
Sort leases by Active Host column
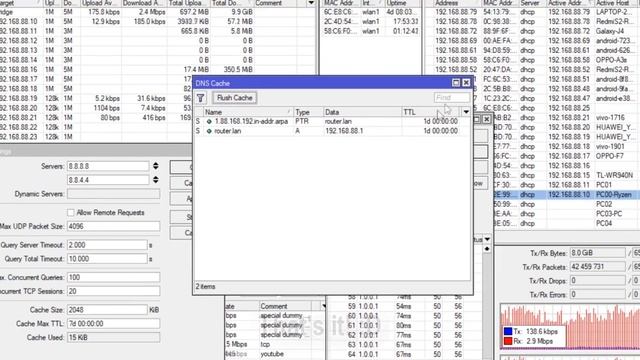click(617, 3)
